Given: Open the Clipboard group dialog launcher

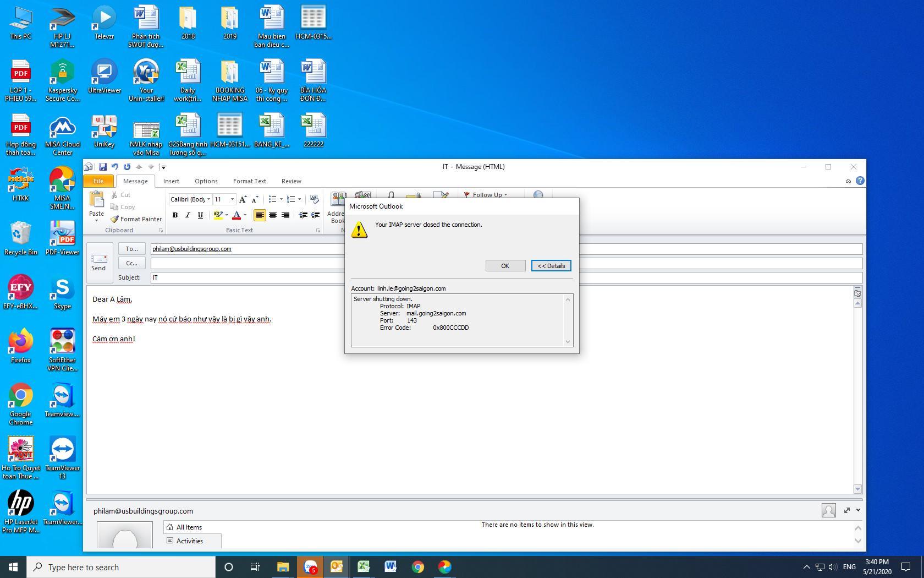Looking at the screenshot, I should pyautogui.click(x=161, y=231).
